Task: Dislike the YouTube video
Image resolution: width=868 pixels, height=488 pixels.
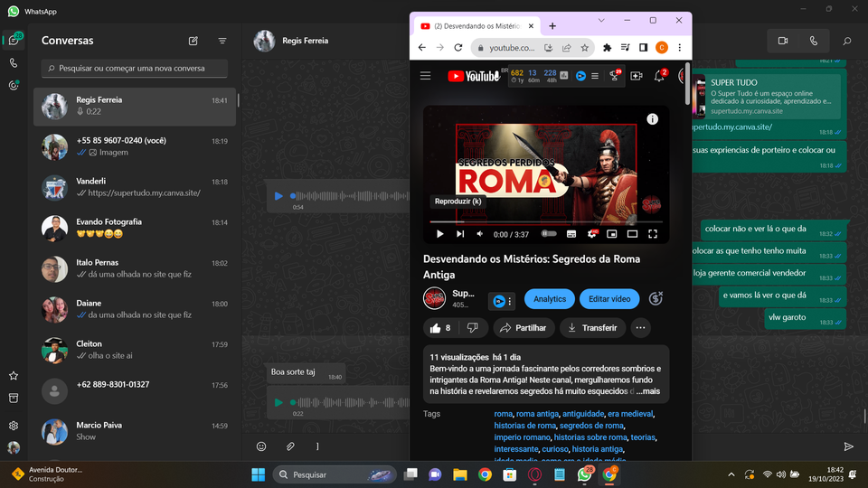Action: 472,328
